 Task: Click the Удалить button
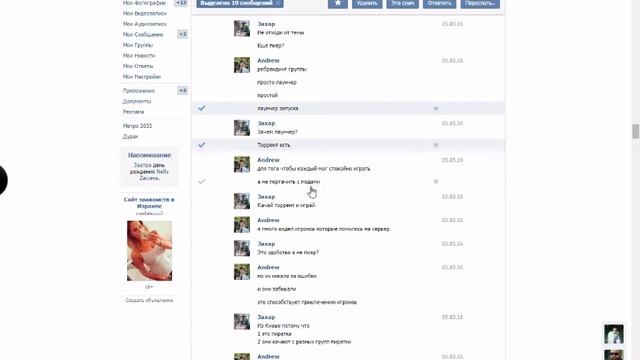(x=367, y=3)
